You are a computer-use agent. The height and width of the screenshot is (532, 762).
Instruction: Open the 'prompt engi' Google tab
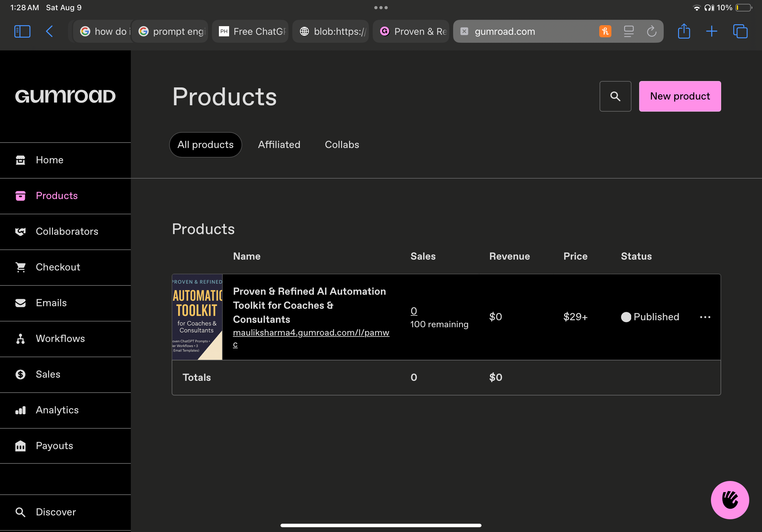[x=170, y=32]
